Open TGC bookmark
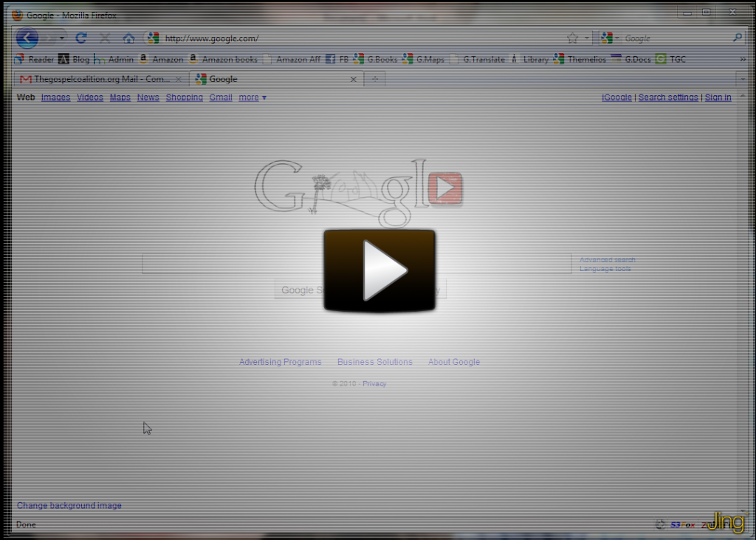Image resolution: width=756 pixels, height=540 pixels. (x=670, y=59)
